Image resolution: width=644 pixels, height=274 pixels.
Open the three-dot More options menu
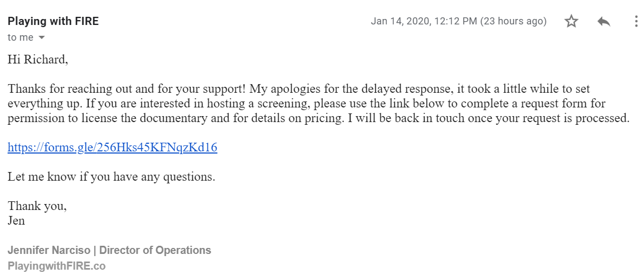click(x=636, y=21)
